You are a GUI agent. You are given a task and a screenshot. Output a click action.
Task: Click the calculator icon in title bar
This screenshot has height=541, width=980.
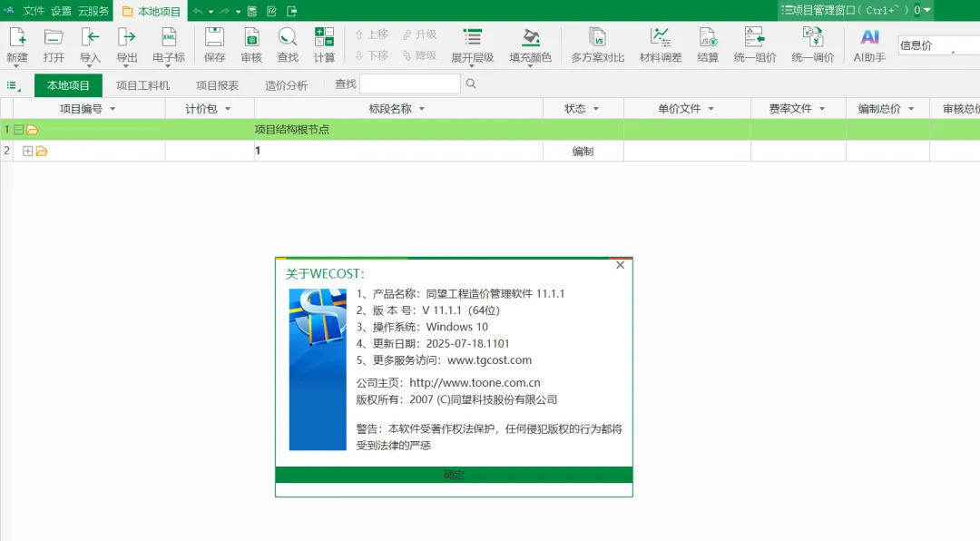[252, 11]
